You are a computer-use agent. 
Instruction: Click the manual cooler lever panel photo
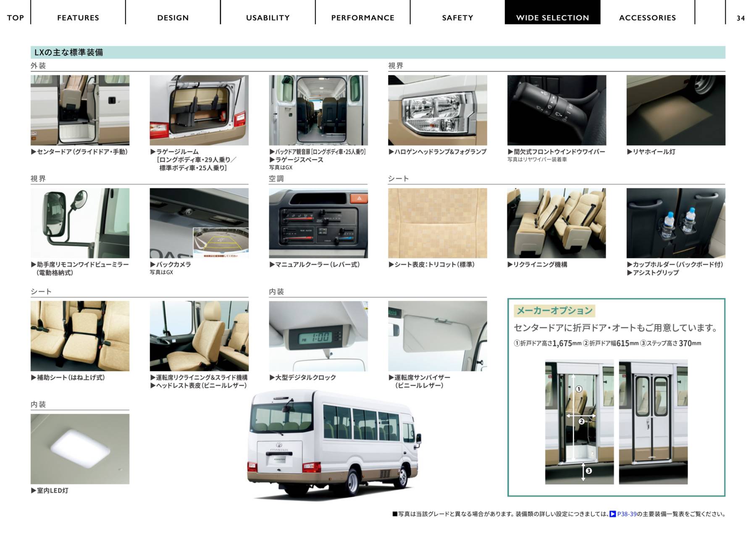point(318,223)
